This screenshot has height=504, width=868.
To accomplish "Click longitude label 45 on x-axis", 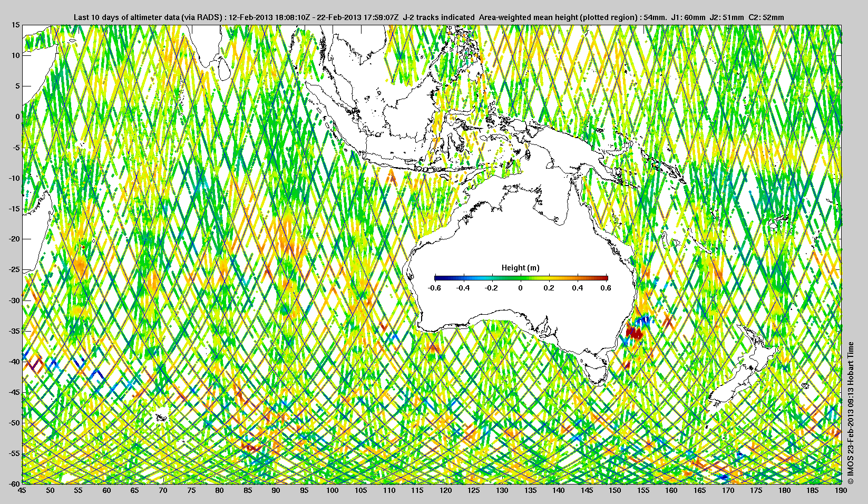I will click(x=22, y=490).
